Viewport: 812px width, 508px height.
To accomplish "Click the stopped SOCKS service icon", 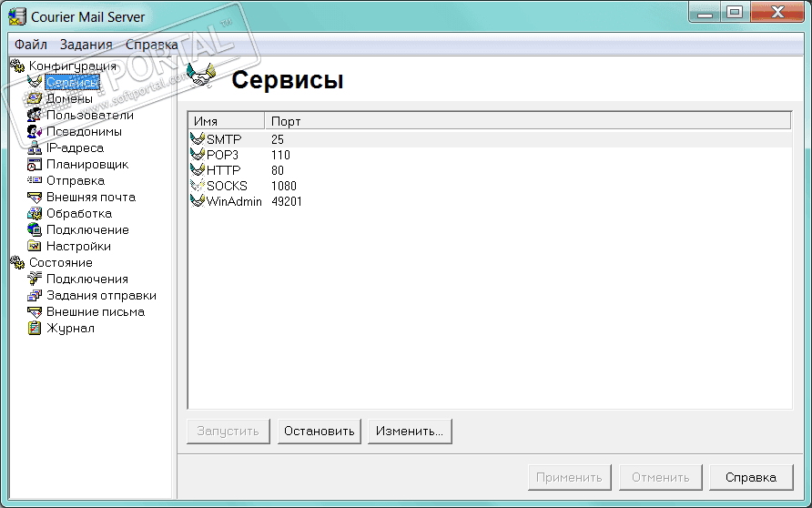I will (x=198, y=186).
